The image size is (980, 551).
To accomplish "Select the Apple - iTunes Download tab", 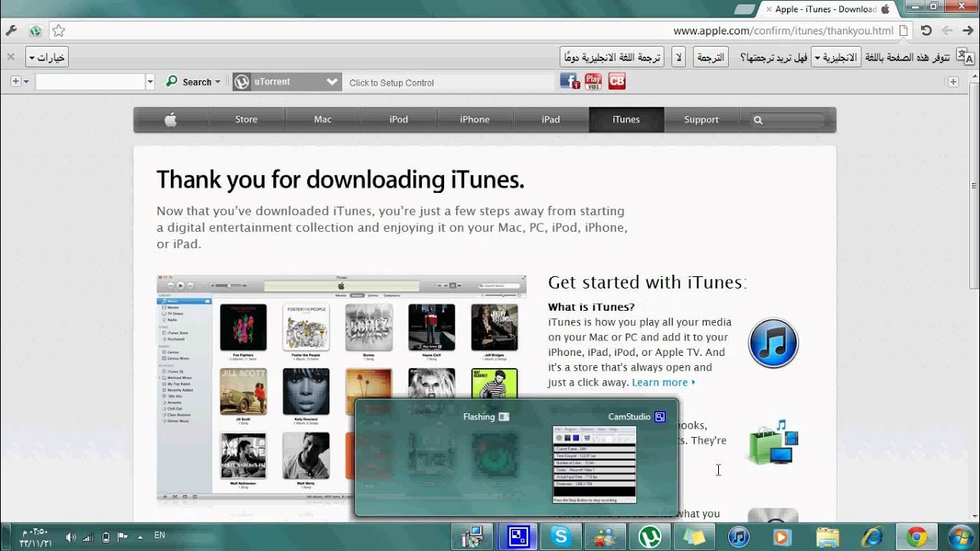I will (827, 9).
